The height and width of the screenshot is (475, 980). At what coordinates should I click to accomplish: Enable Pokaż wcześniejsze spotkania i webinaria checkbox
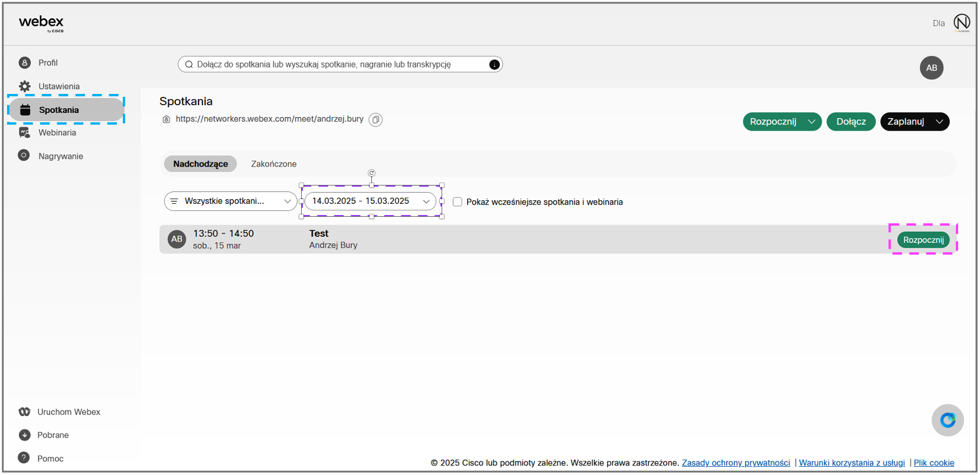click(x=458, y=202)
